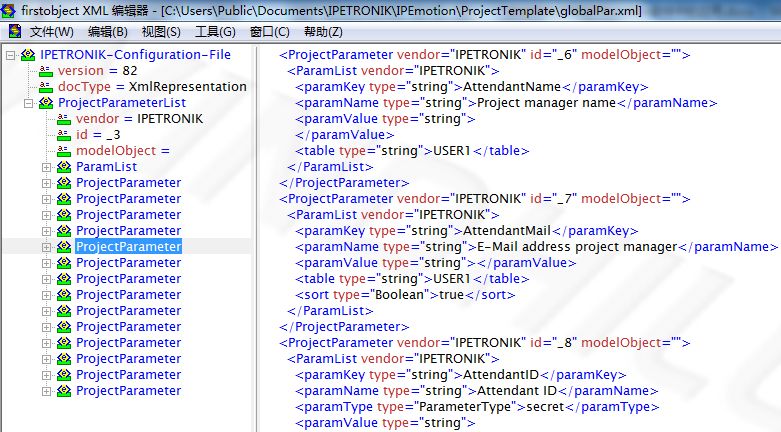This screenshot has height=432, width=781.
Task: Click the sort type="Boolean" opening tag
Action: click(367, 294)
